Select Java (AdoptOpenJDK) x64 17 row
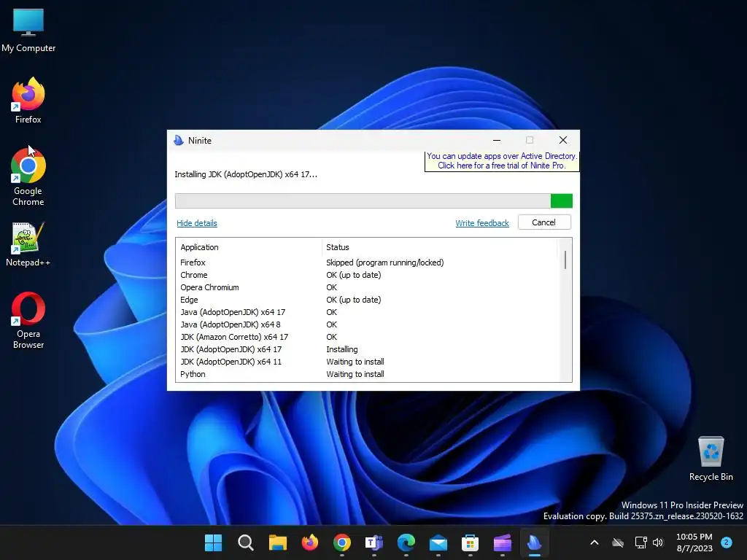This screenshot has width=747, height=560. 367,312
